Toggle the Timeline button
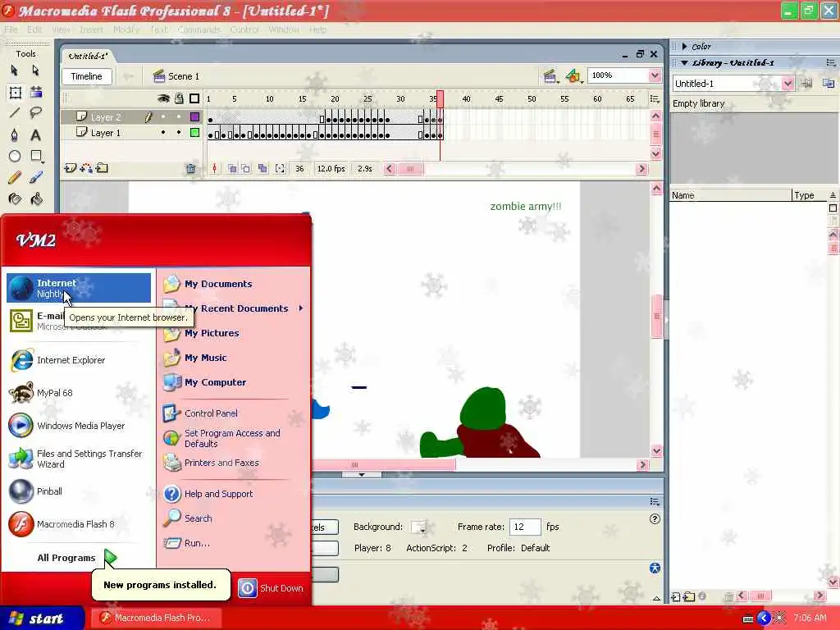The width and height of the screenshot is (840, 630). point(86,76)
